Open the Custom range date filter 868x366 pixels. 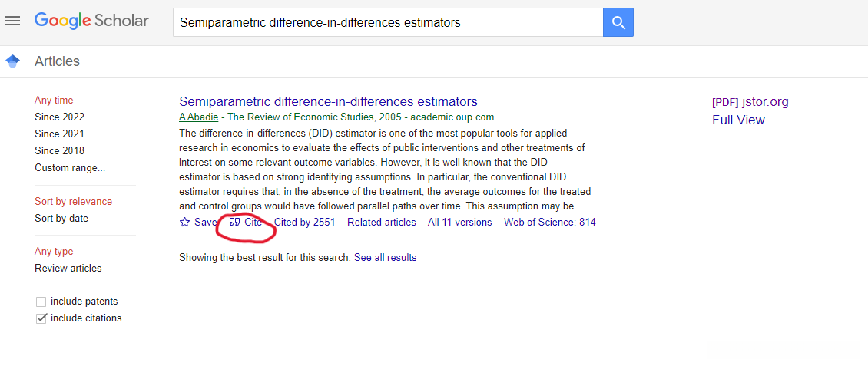(70, 167)
